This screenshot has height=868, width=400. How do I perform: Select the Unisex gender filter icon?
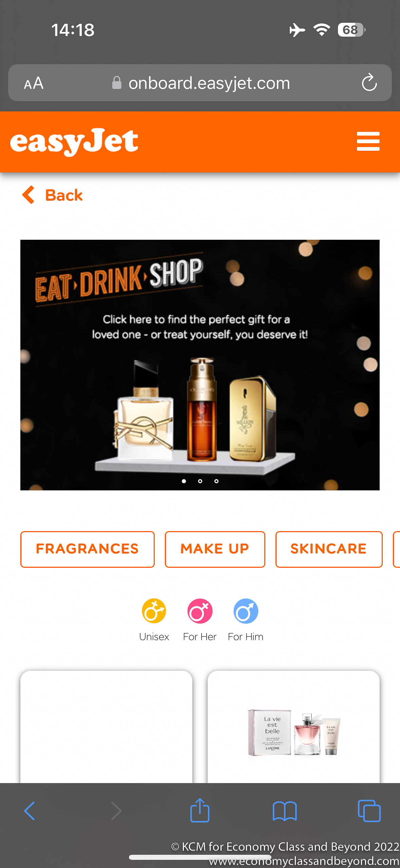coord(154,611)
